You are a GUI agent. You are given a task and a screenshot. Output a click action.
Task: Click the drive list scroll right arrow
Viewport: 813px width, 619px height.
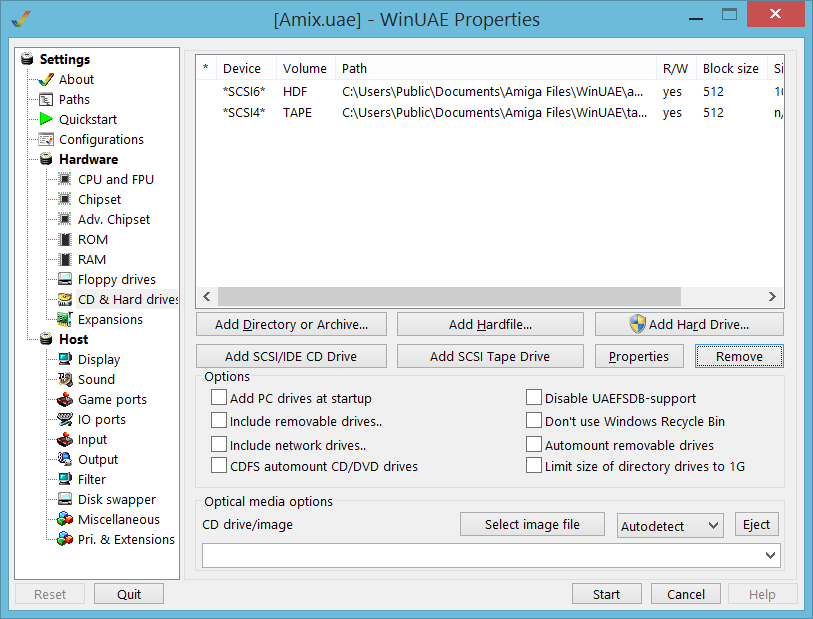(x=772, y=297)
